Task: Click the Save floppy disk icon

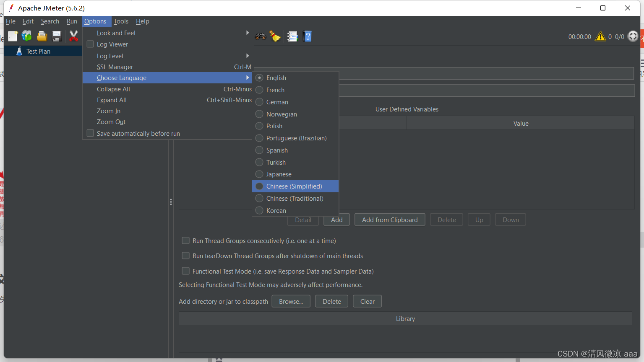Action: coord(57,36)
